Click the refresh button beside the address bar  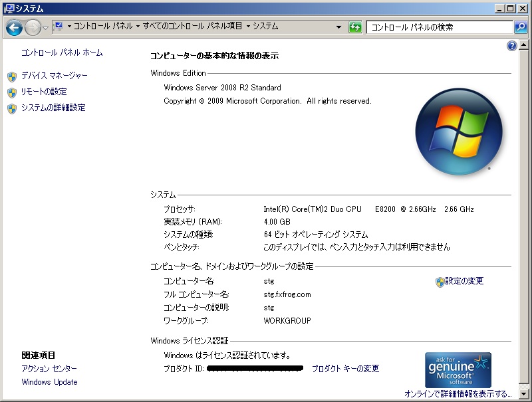point(355,27)
